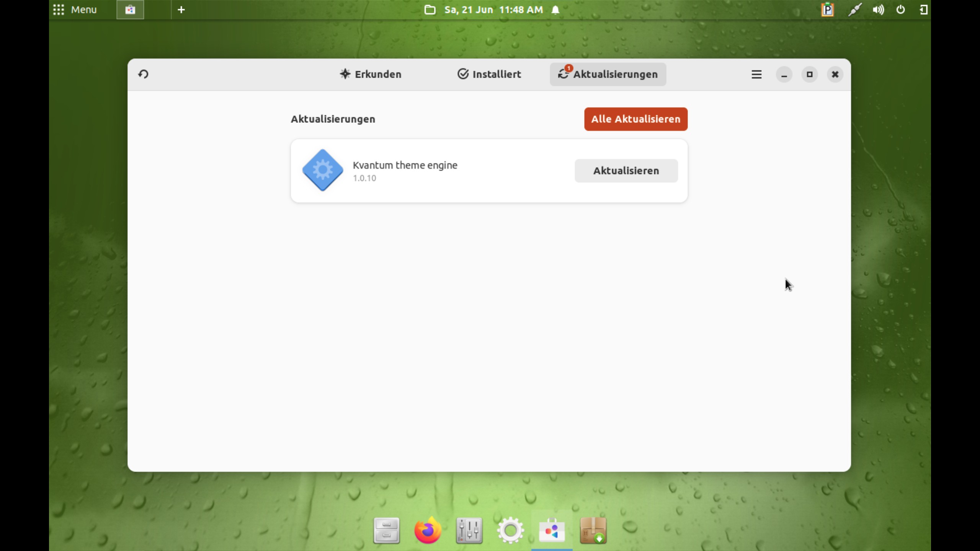
Task: Open Kvantum theme engine entry by its name
Action: pos(405,165)
